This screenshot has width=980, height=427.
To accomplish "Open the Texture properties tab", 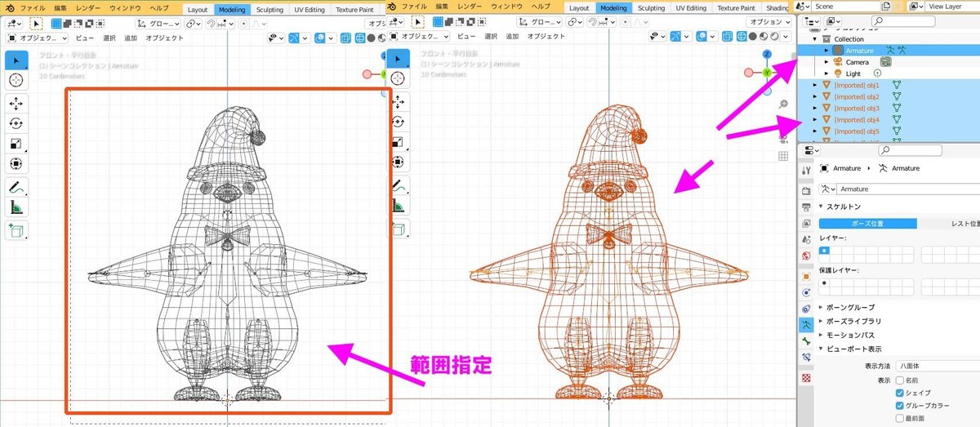I will pyautogui.click(x=806, y=377).
